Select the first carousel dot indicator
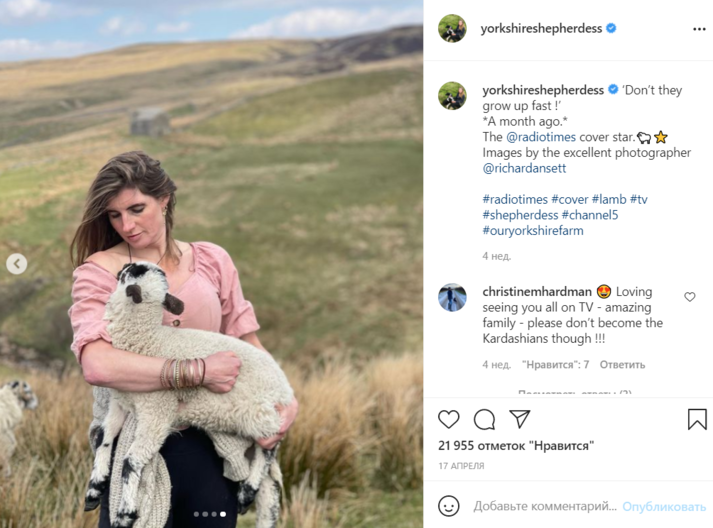Screen dimensions: 713x528 pos(196,514)
